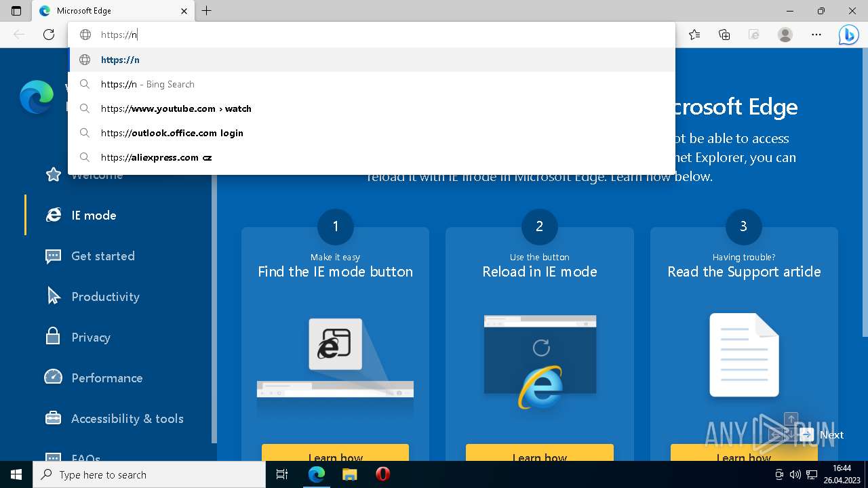Click the padlock icon for Privacy
The image size is (868, 488).
(53, 335)
